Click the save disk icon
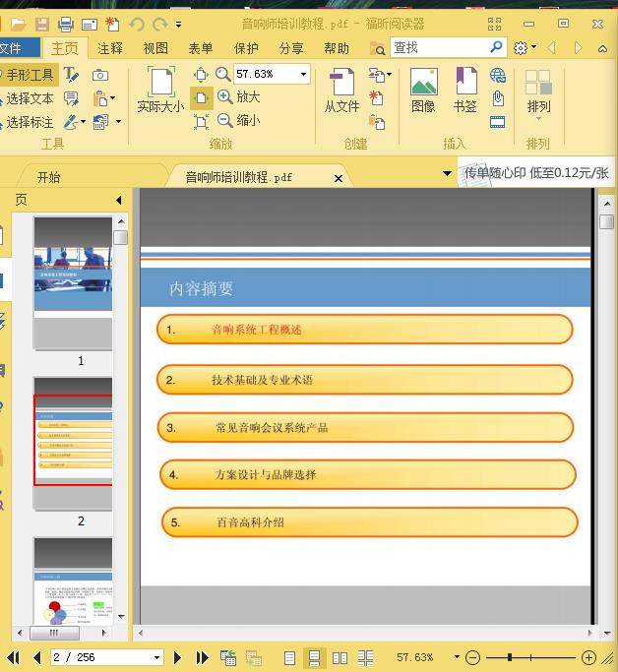Image resolution: width=618 pixels, height=672 pixels. click(x=41, y=24)
